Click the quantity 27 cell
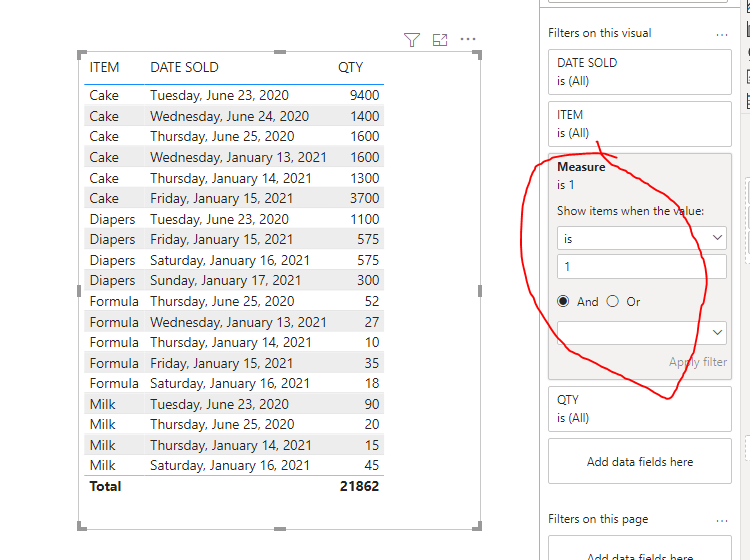The image size is (750, 560). pos(372,322)
